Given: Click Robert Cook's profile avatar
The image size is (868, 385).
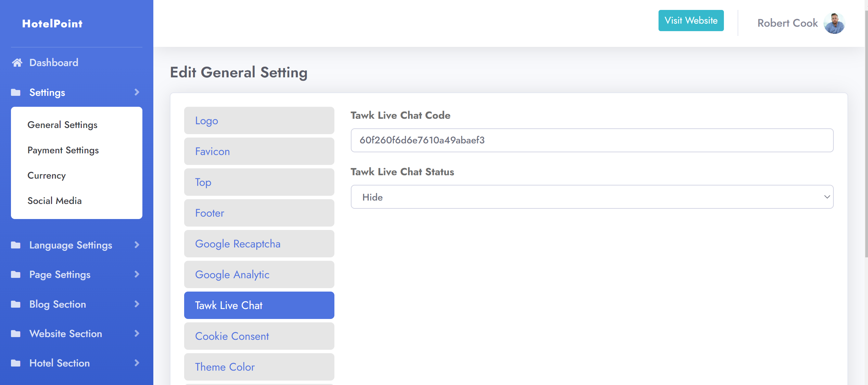Looking at the screenshot, I should click(x=834, y=23).
